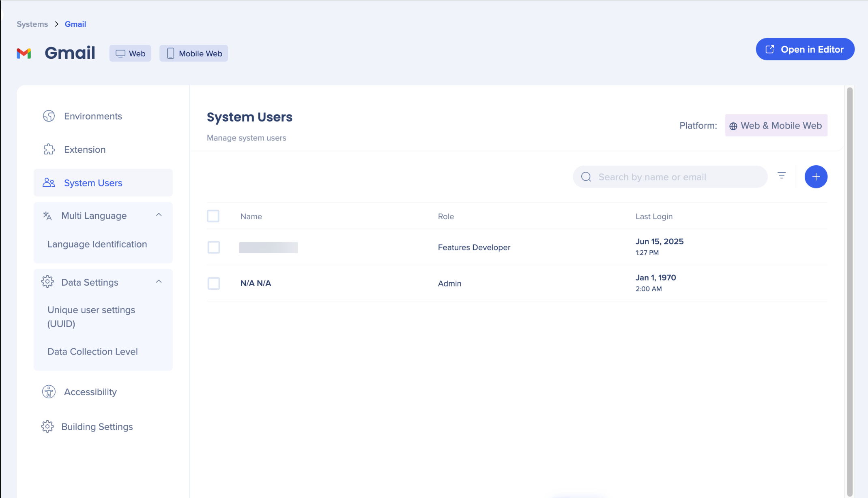The height and width of the screenshot is (498, 868).
Task: Click the Admin role cell
Action: pyautogui.click(x=449, y=283)
